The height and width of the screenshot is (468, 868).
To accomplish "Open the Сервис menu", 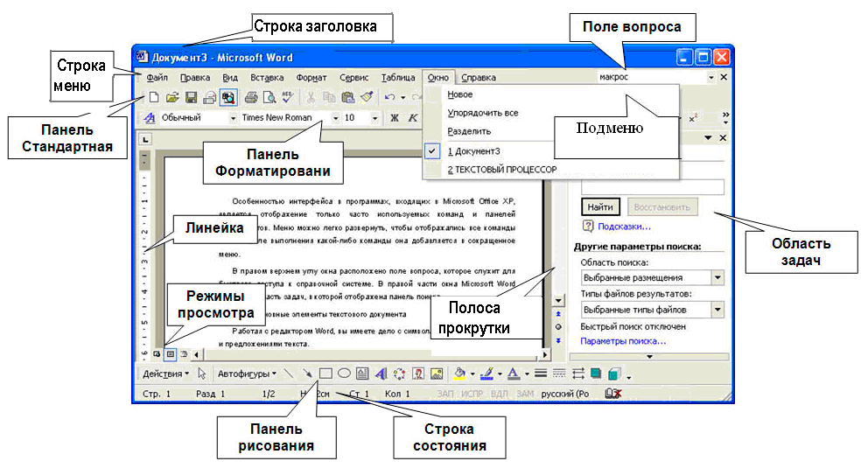I will (353, 78).
